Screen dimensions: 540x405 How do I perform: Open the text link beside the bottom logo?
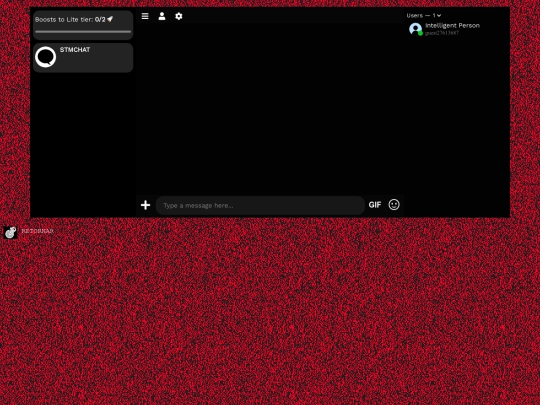tap(38, 231)
